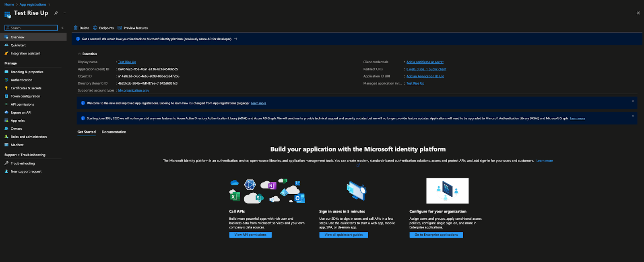Open external link icon below description
Viewport: 644px width, 262px height.
click(x=358, y=165)
